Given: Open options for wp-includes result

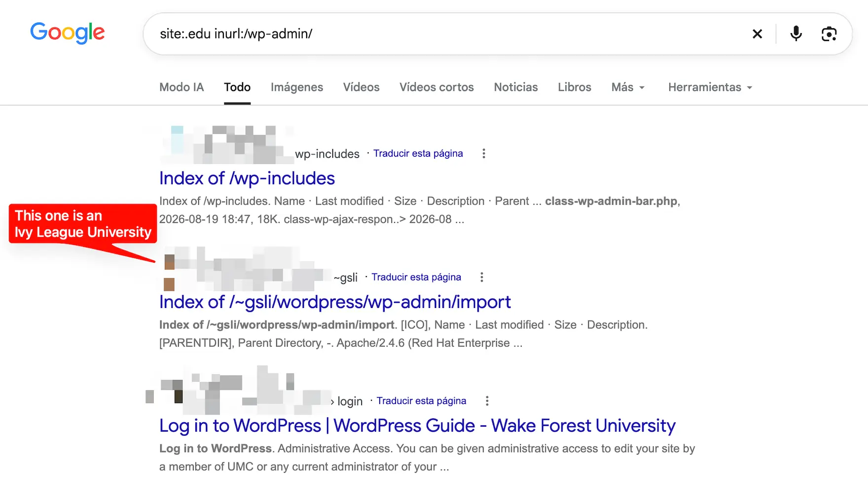Looking at the screenshot, I should pos(484,154).
